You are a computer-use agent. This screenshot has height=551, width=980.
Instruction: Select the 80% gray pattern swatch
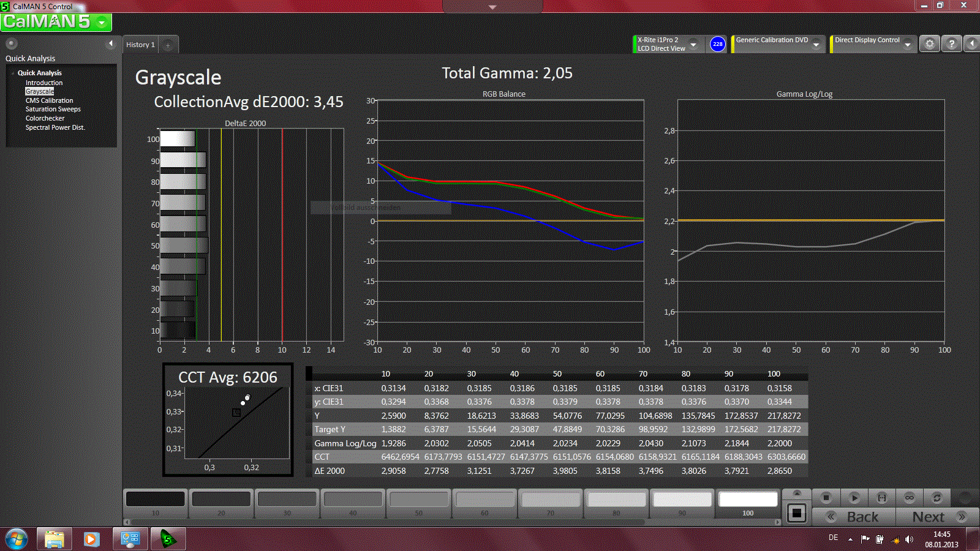[x=616, y=503]
